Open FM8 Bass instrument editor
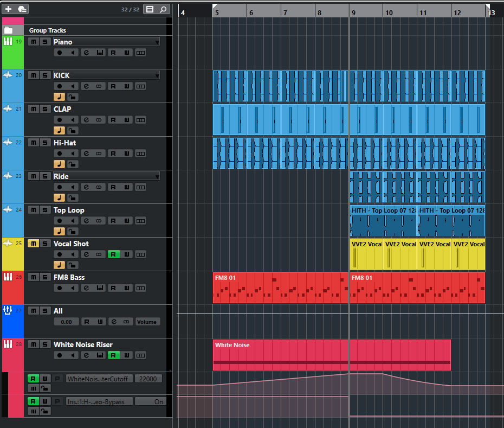The height and width of the screenshot is (428, 504). [x=100, y=289]
